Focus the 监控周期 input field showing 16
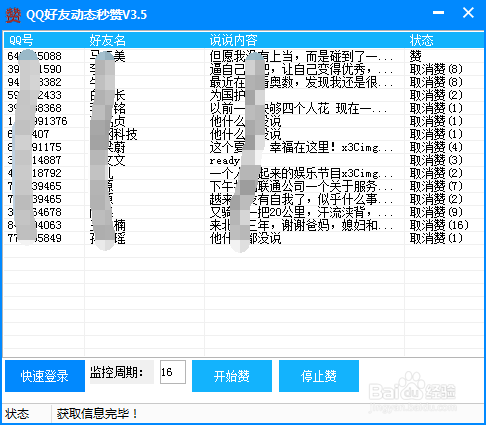 (x=173, y=372)
